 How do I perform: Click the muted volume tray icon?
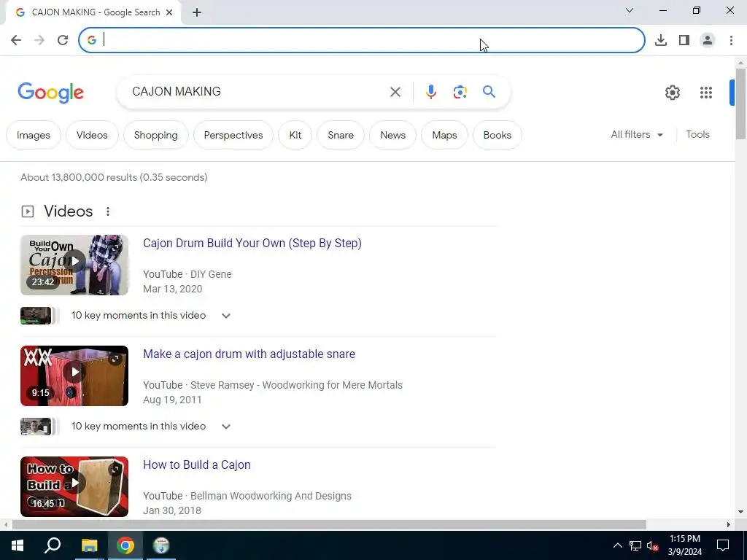(x=652, y=545)
